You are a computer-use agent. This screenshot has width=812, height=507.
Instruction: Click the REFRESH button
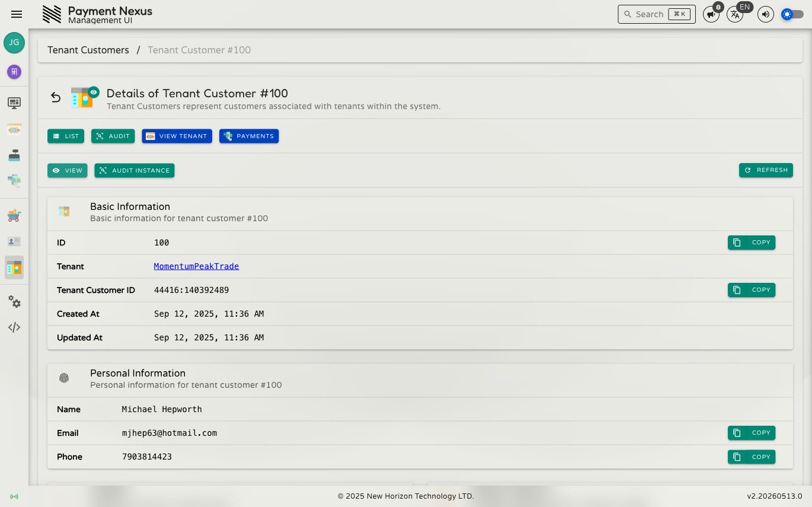click(766, 170)
